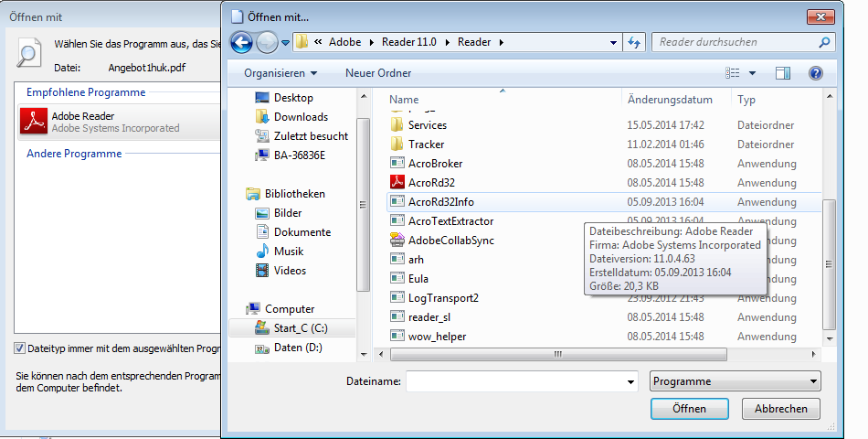Select Videos library
The width and height of the screenshot is (868, 439).
pos(281,271)
